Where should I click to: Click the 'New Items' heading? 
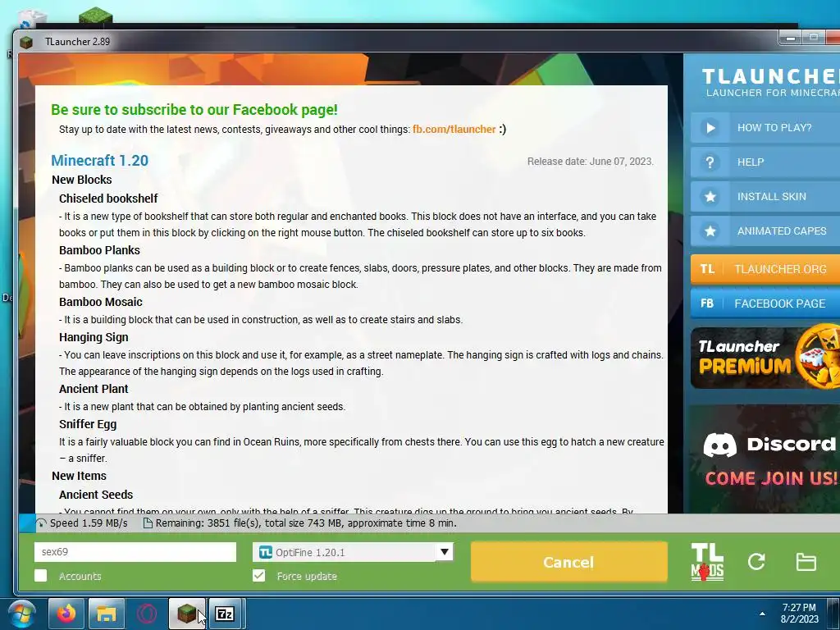coord(79,476)
